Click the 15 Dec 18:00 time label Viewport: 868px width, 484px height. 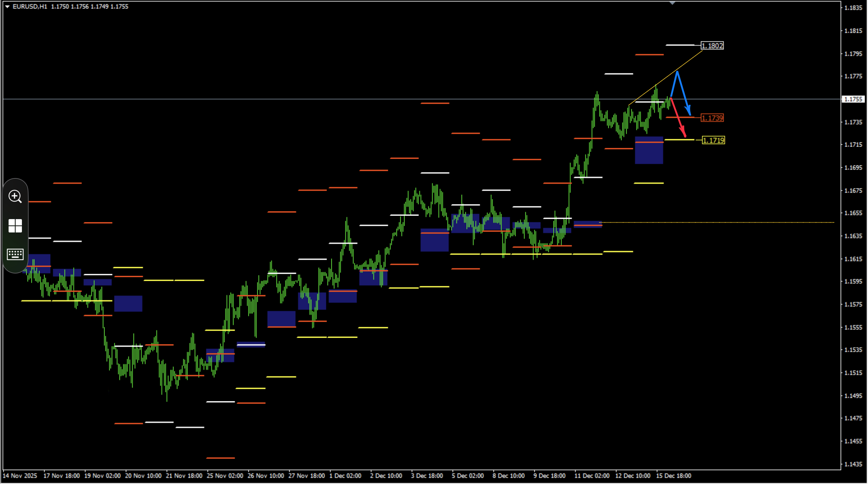tap(674, 475)
